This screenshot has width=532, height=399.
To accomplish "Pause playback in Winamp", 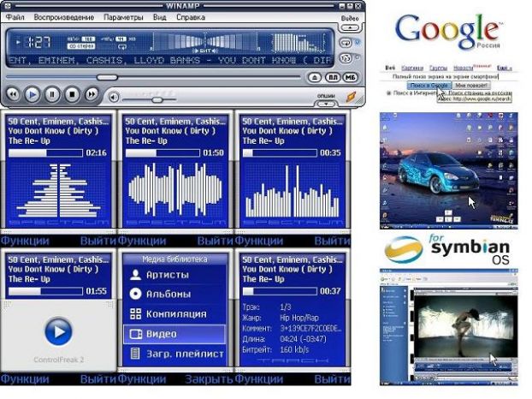I will (52, 94).
